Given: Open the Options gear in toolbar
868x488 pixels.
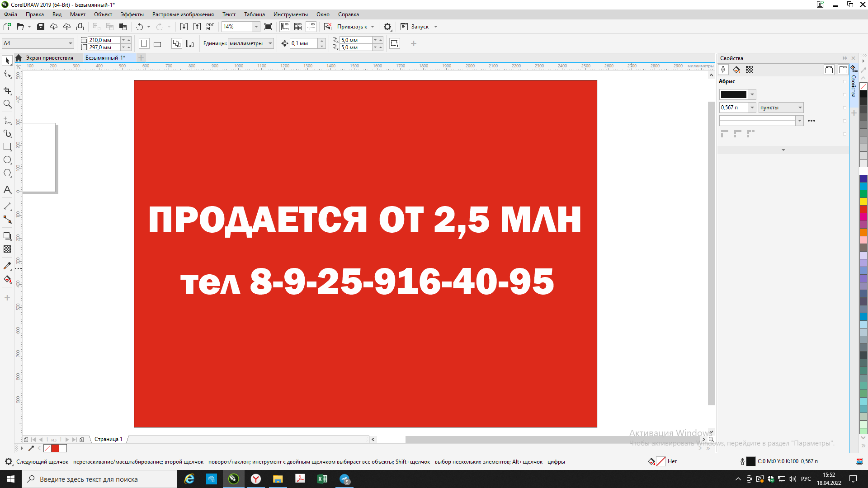Looking at the screenshot, I should pos(387,27).
